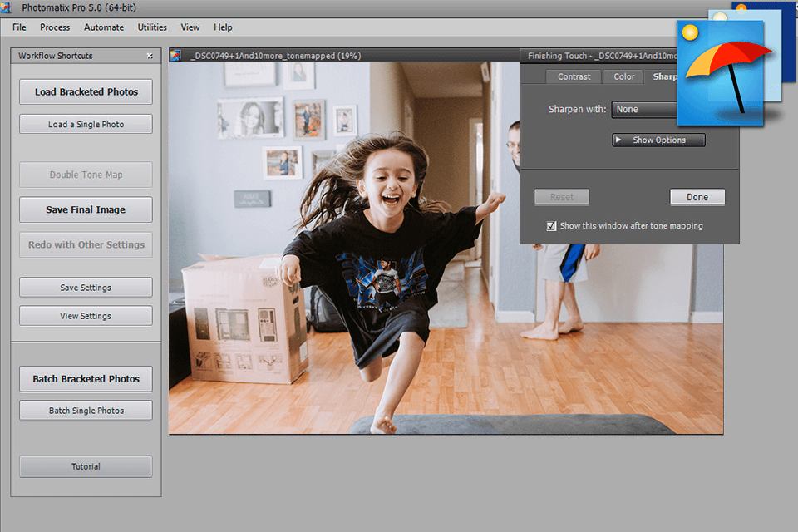Screen dimensions: 798x532
Task: Click Load a Single Photo
Action: (x=86, y=125)
